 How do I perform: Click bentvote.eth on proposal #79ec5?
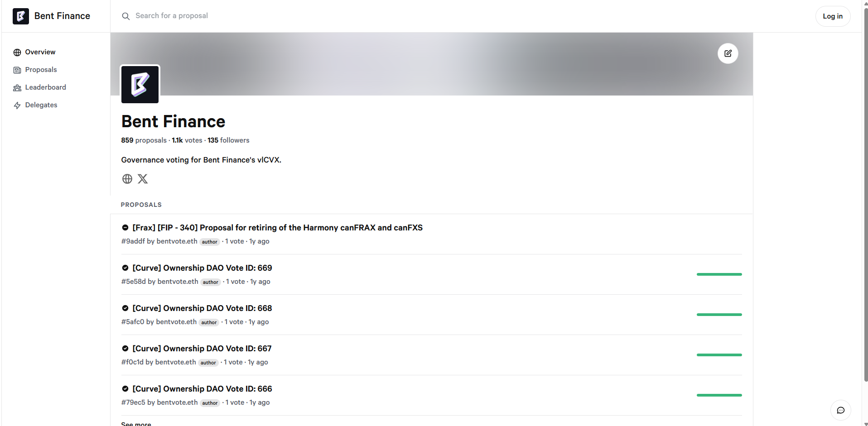point(177,402)
